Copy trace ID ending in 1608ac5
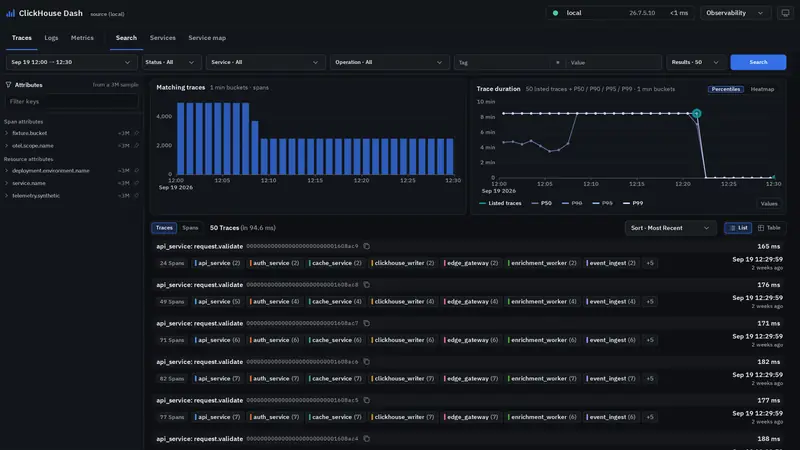This screenshot has width=800, height=450. pyautogui.click(x=366, y=400)
